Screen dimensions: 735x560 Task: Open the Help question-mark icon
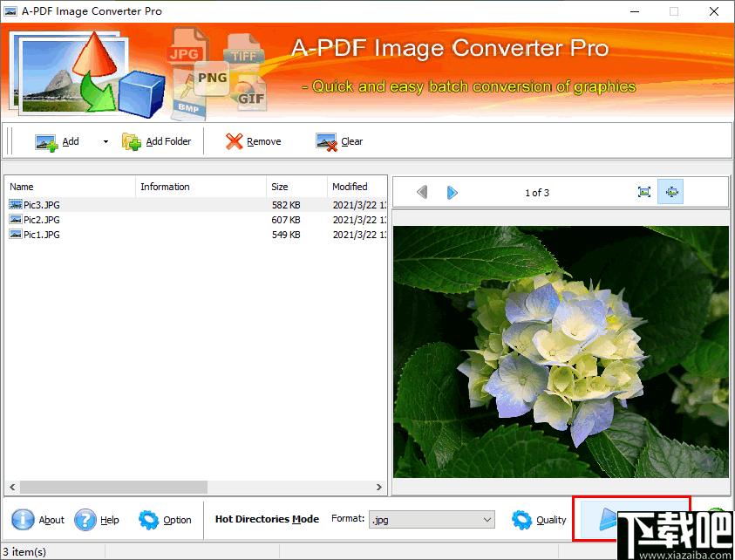point(85,520)
